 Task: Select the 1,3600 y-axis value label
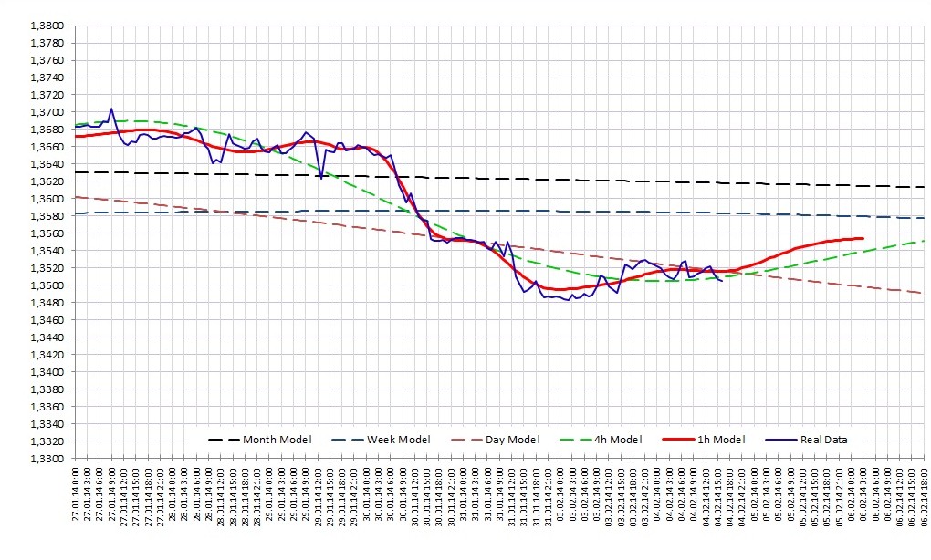click(x=47, y=199)
